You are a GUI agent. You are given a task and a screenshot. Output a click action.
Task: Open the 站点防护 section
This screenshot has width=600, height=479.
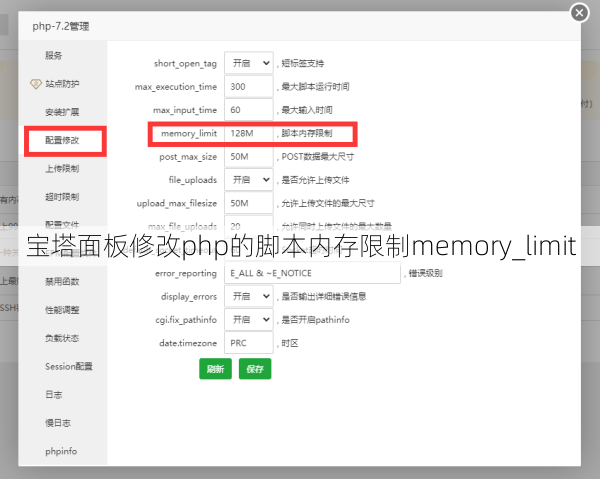[x=62, y=84]
